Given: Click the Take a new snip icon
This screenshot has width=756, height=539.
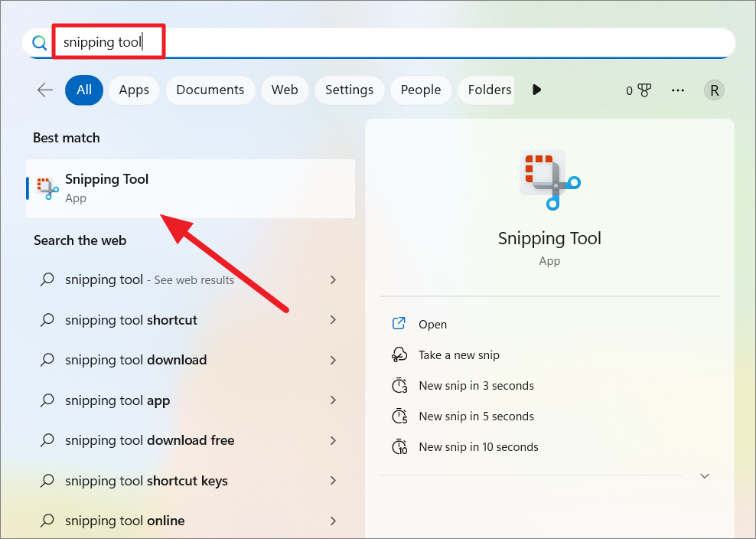Looking at the screenshot, I should click(x=399, y=354).
